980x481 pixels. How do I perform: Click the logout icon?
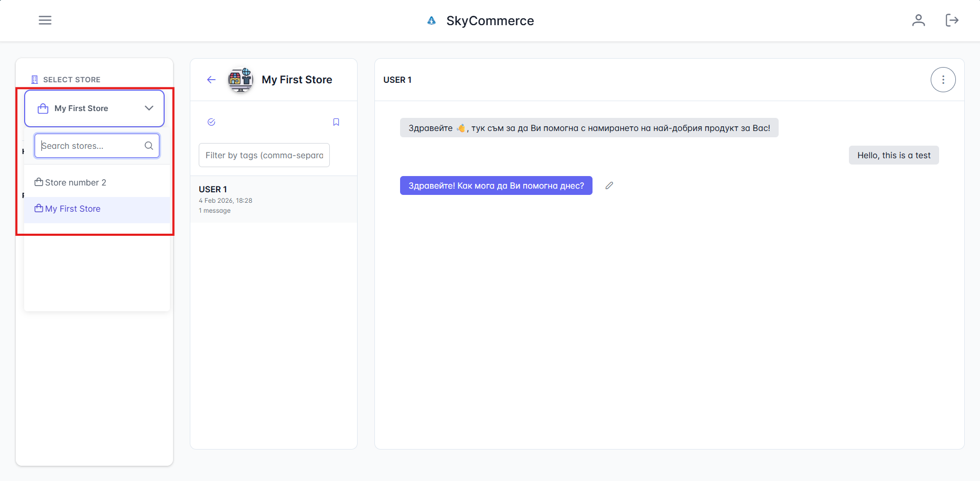click(952, 20)
